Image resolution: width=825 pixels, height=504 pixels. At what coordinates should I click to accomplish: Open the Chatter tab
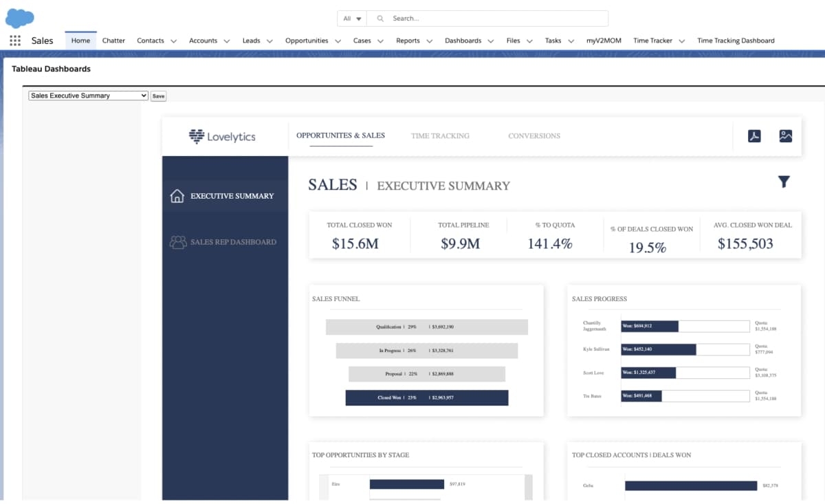coord(113,41)
